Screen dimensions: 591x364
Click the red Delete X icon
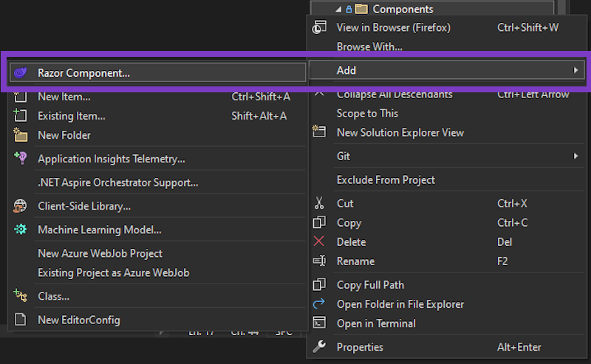[319, 241]
